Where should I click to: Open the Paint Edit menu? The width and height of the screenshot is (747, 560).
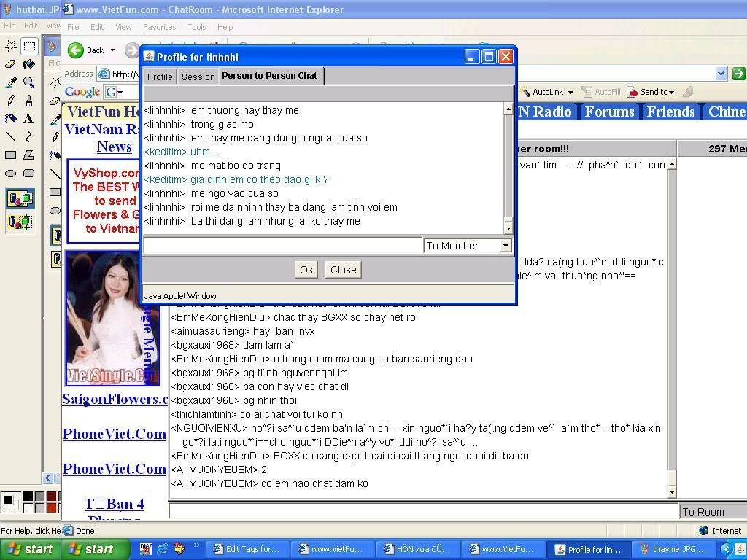(31, 26)
